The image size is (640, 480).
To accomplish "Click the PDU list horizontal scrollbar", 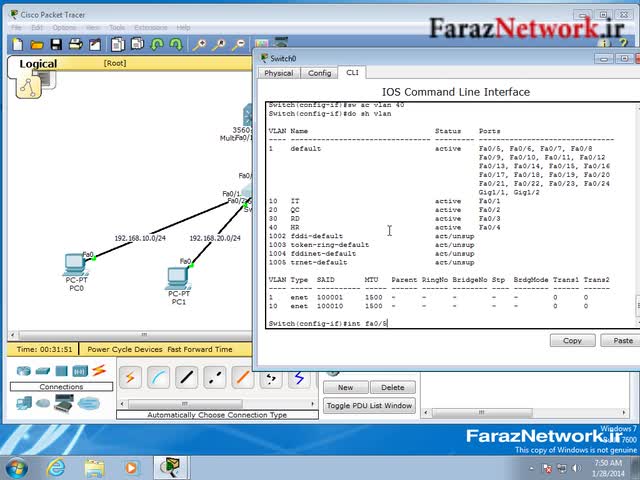I will [524, 412].
